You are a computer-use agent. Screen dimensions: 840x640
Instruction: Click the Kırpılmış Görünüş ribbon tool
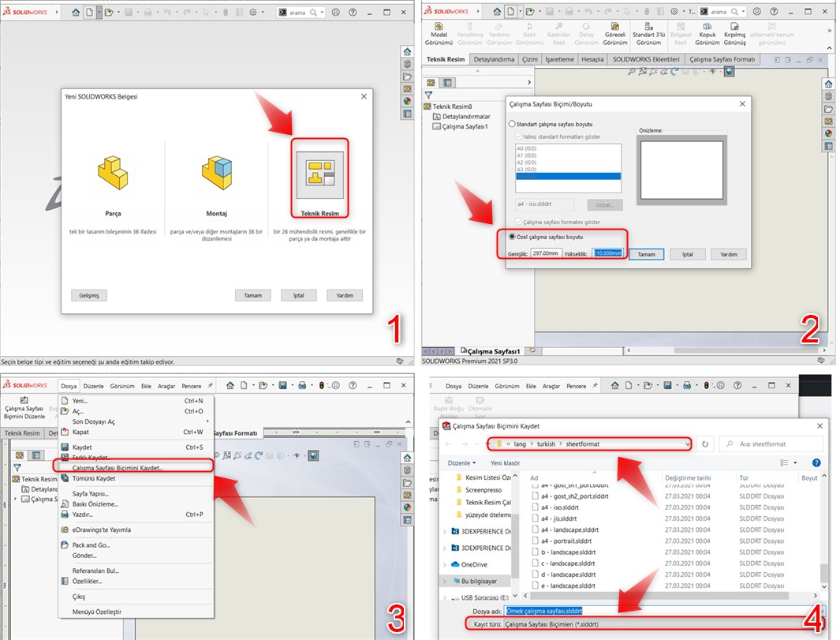click(734, 34)
